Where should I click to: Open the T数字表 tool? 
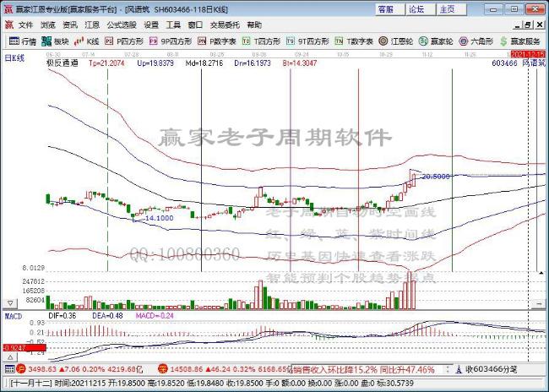click(x=354, y=41)
